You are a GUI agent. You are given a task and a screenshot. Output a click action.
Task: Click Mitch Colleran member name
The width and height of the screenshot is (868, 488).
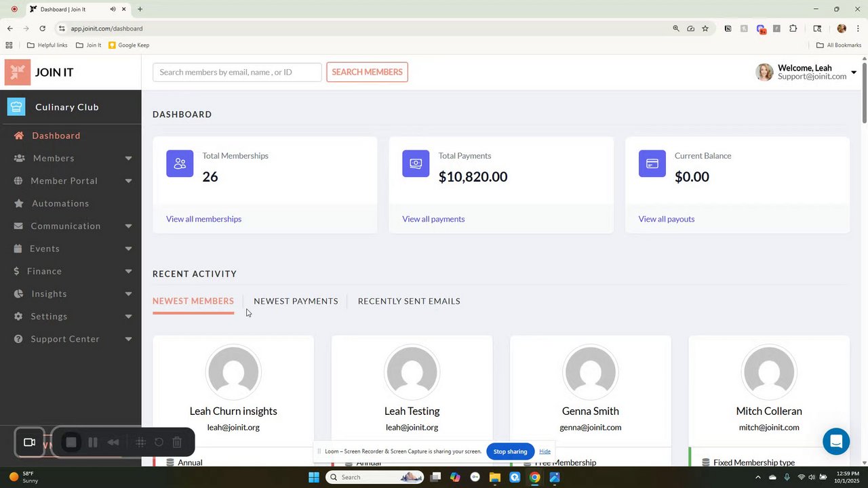pyautogui.click(x=769, y=411)
